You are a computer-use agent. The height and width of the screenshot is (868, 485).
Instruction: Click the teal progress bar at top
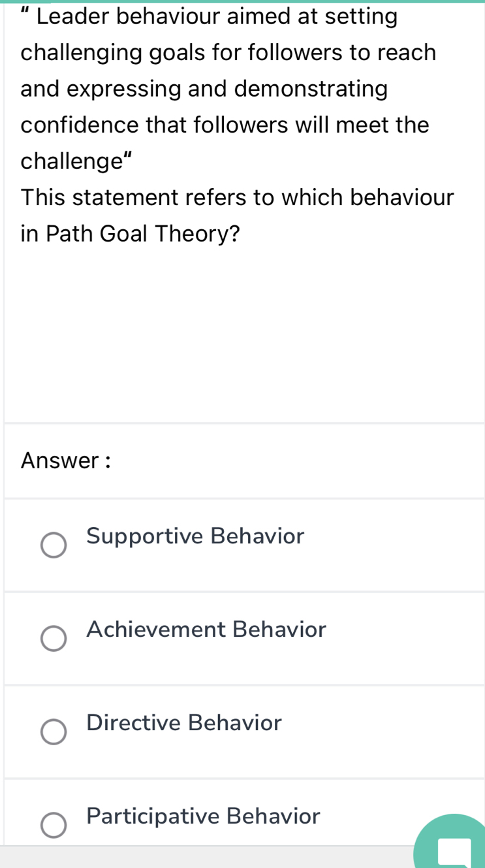pyautogui.click(x=242, y=1)
